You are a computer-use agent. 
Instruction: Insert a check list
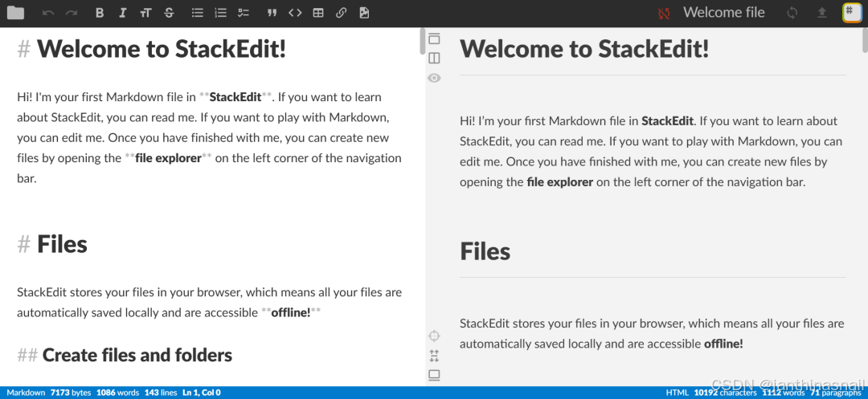[244, 13]
